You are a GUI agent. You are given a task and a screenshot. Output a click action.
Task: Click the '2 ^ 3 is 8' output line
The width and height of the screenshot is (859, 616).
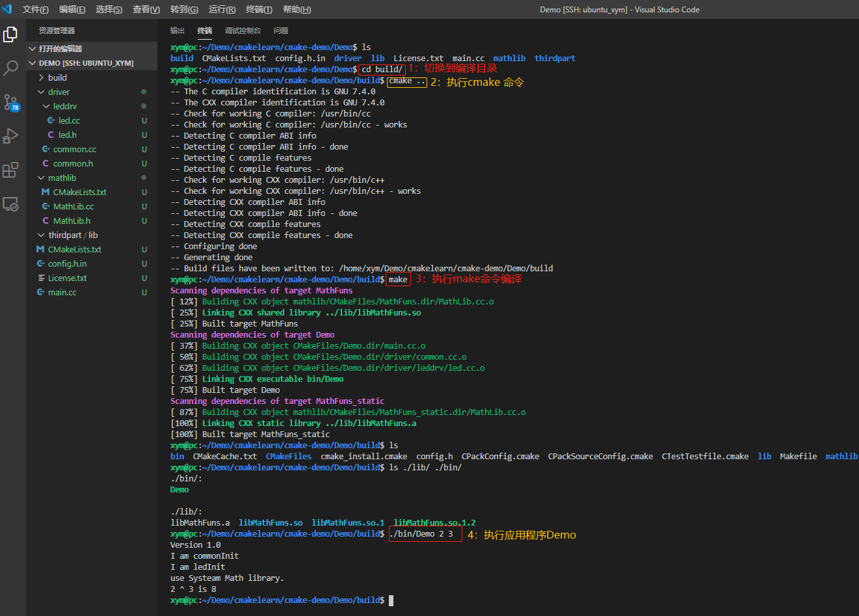193,589
